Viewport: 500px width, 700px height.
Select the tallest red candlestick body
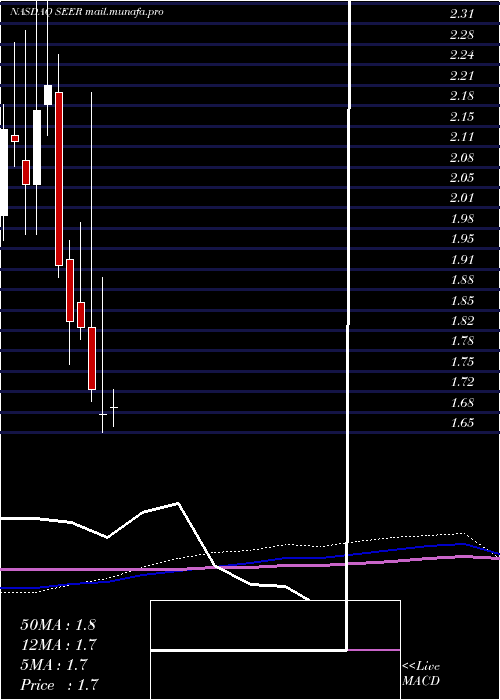tap(58, 179)
